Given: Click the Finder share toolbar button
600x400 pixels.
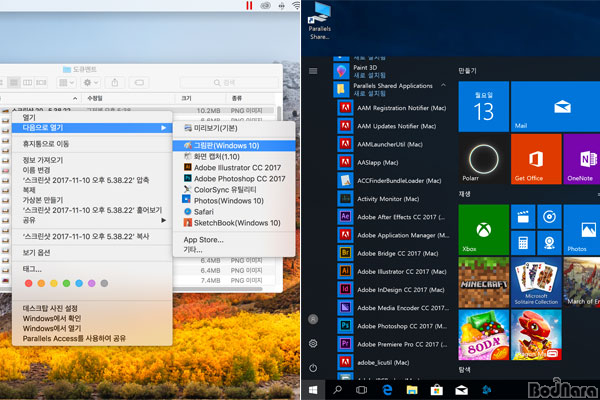Looking at the screenshot, I should [115, 83].
